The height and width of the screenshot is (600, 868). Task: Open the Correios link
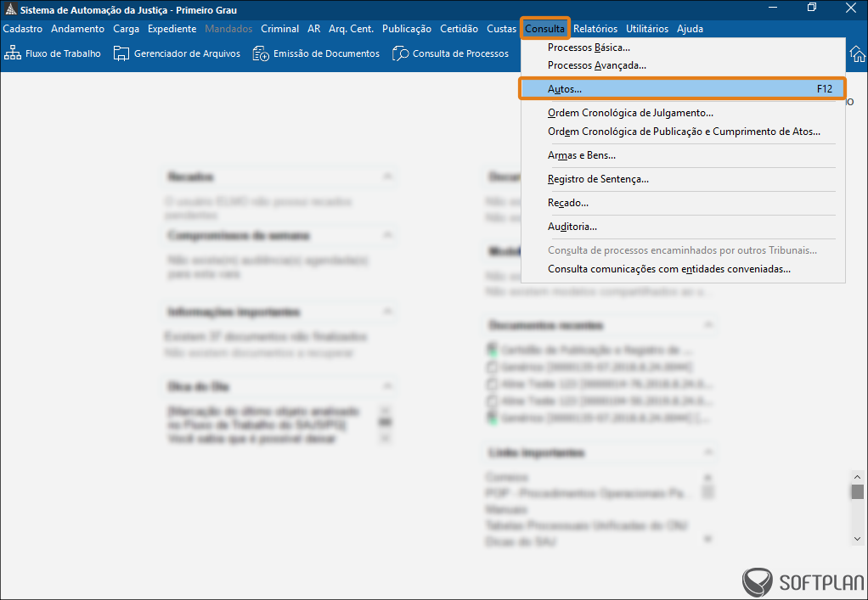click(506, 477)
